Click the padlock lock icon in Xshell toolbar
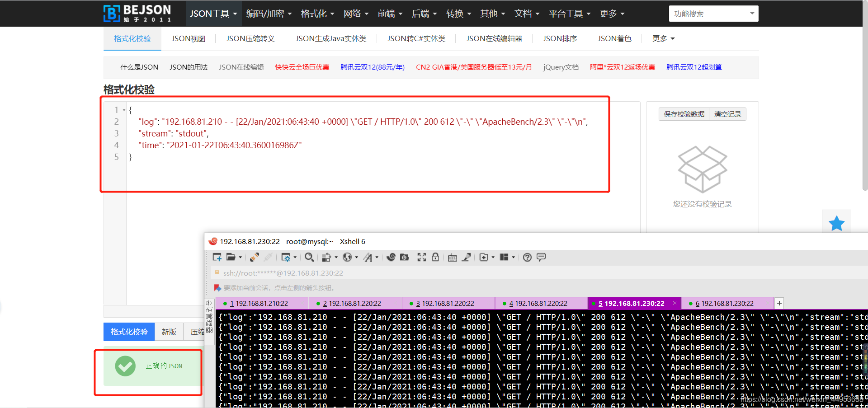Image resolution: width=868 pixels, height=408 pixels. coord(435,257)
